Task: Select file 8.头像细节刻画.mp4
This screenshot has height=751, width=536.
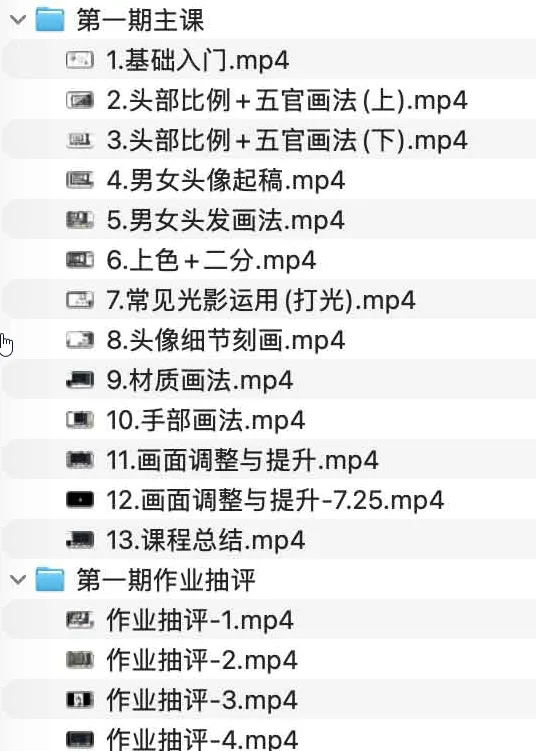Action: [268, 340]
